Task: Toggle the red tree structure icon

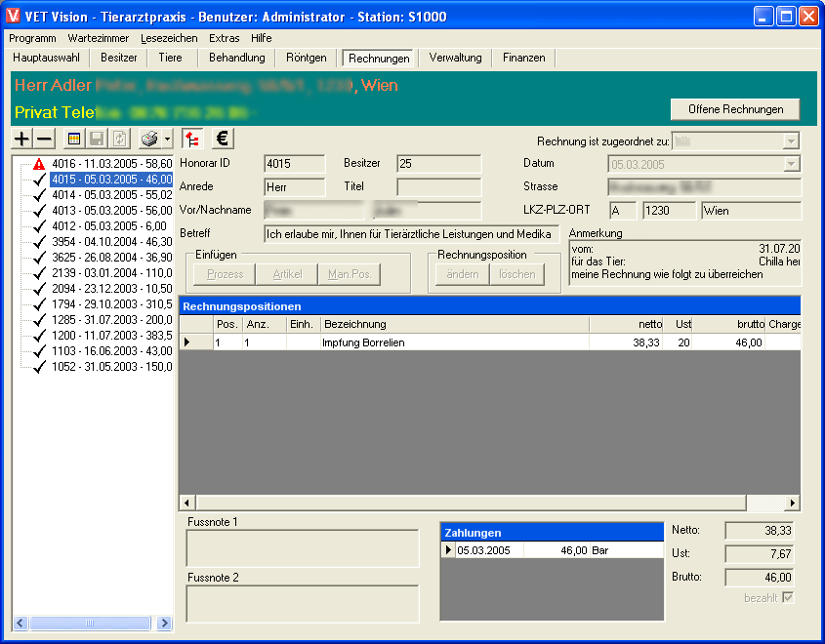Action: pos(192,139)
